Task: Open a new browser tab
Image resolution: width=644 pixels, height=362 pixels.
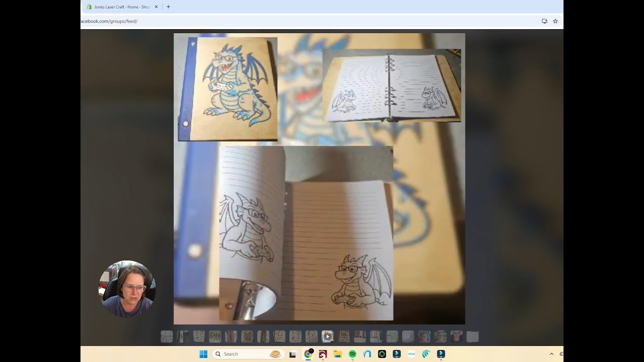Action: 168,7
